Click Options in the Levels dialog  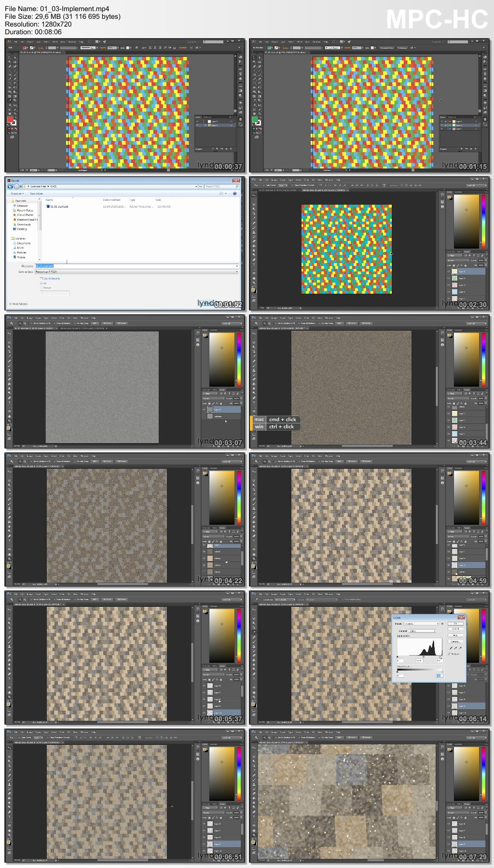pyautogui.click(x=455, y=642)
